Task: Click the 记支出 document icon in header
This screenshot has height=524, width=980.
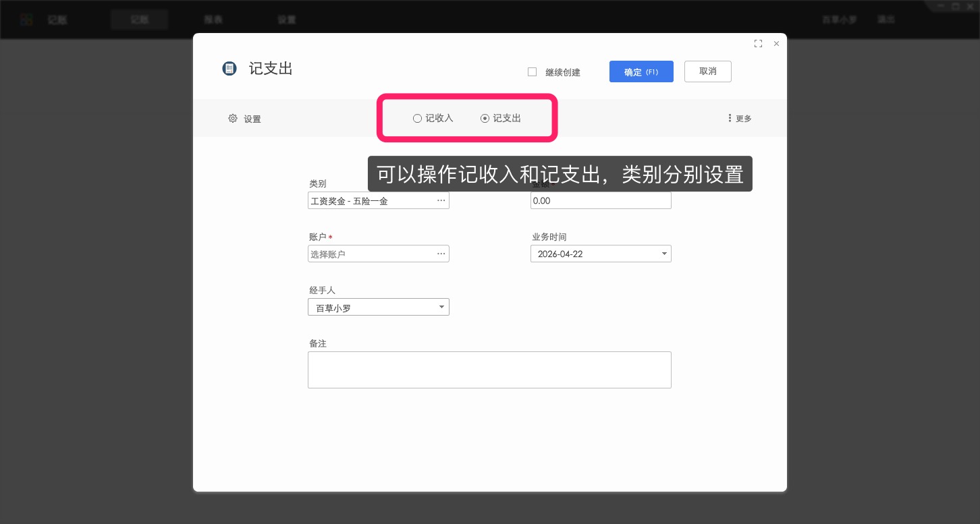Action: (229, 69)
